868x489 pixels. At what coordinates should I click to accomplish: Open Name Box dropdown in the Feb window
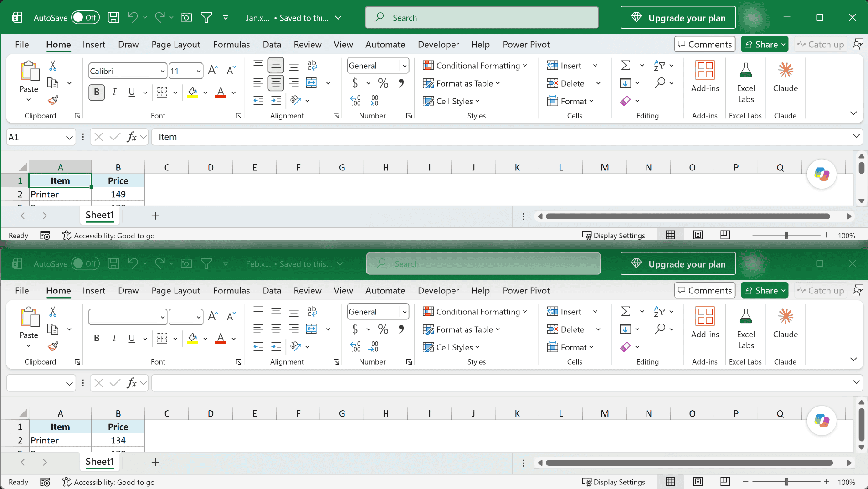[x=69, y=383]
